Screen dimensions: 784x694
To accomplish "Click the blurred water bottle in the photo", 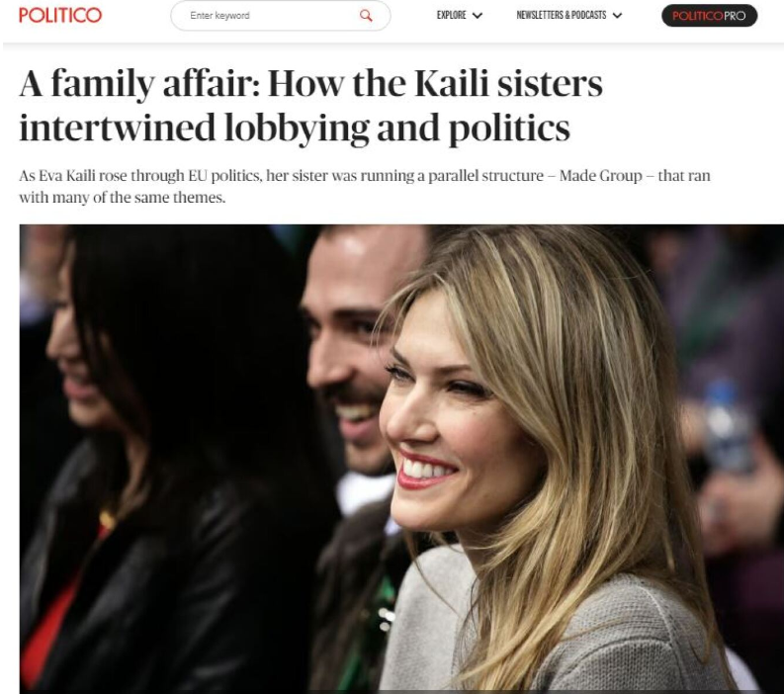I will click(x=728, y=425).
